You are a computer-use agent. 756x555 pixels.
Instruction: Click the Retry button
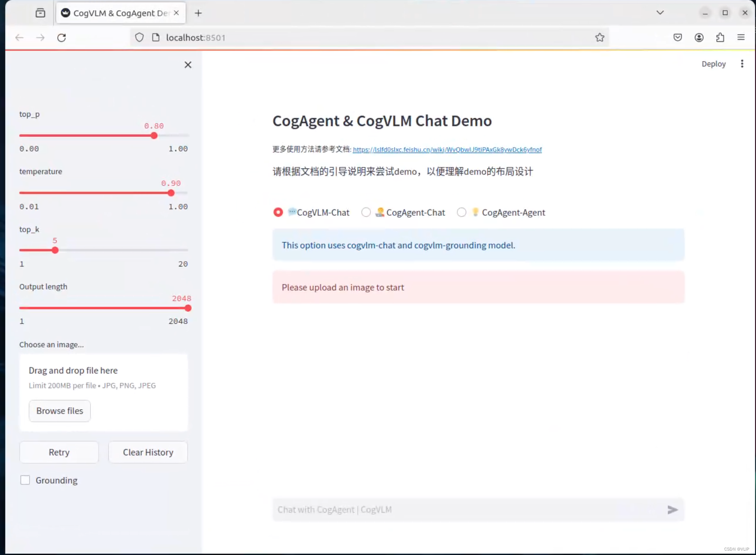[x=59, y=452]
